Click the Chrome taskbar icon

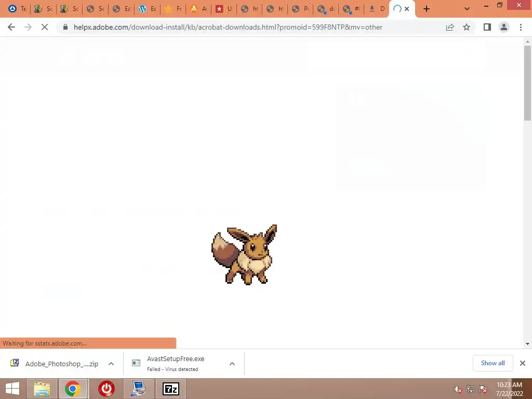[x=73, y=389]
